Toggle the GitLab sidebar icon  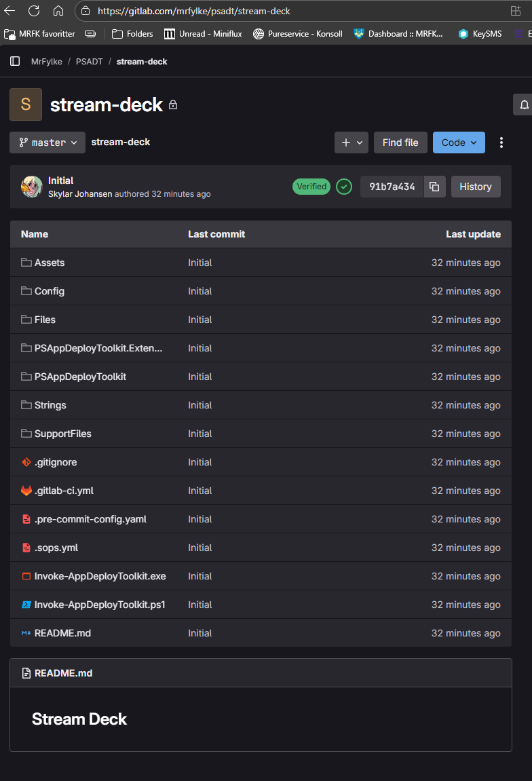(15, 61)
